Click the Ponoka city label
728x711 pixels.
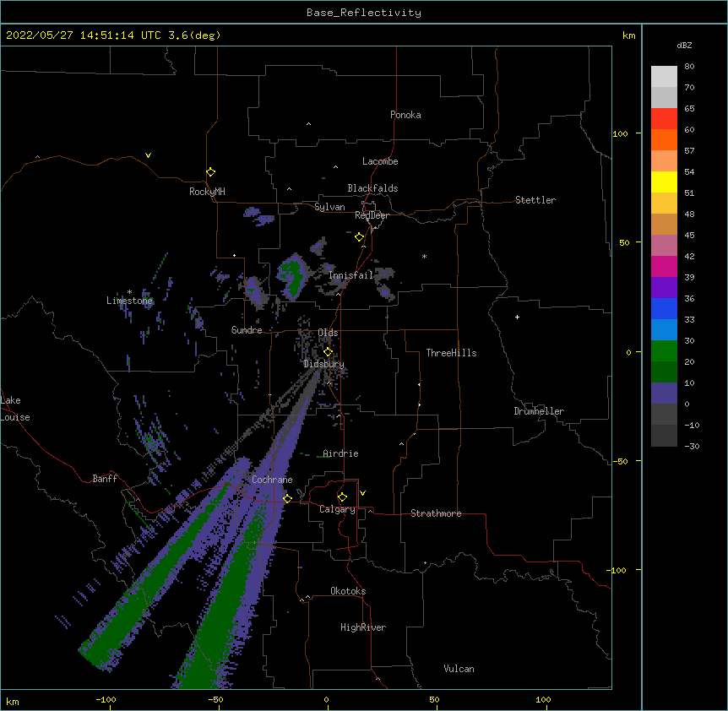405,115
